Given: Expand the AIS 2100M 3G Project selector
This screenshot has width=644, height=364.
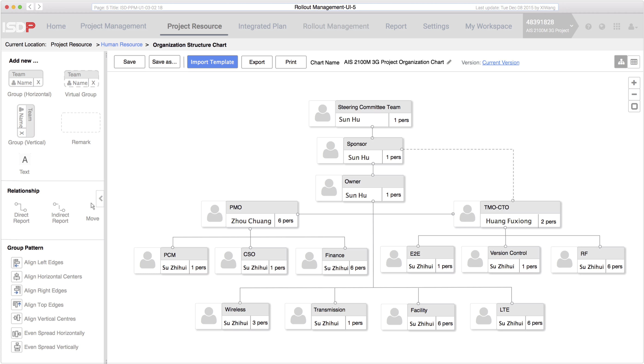Looking at the screenshot, I should pyautogui.click(x=571, y=26).
